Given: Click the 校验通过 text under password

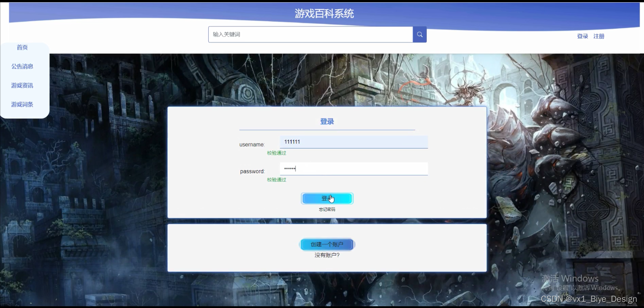Looking at the screenshot, I should point(276,180).
